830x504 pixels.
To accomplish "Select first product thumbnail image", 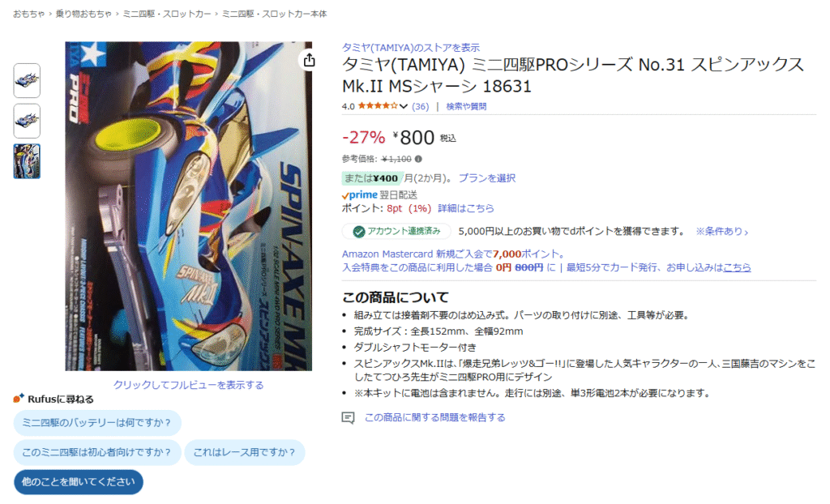I will [27, 80].
